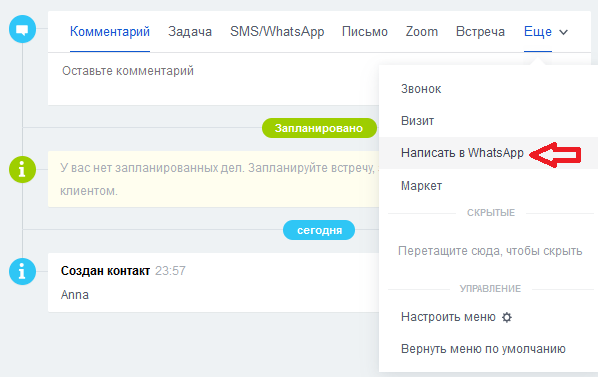Click the blue info icon beside Создан контакт
The height and width of the screenshot is (377, 598).
tap(23, 271)
